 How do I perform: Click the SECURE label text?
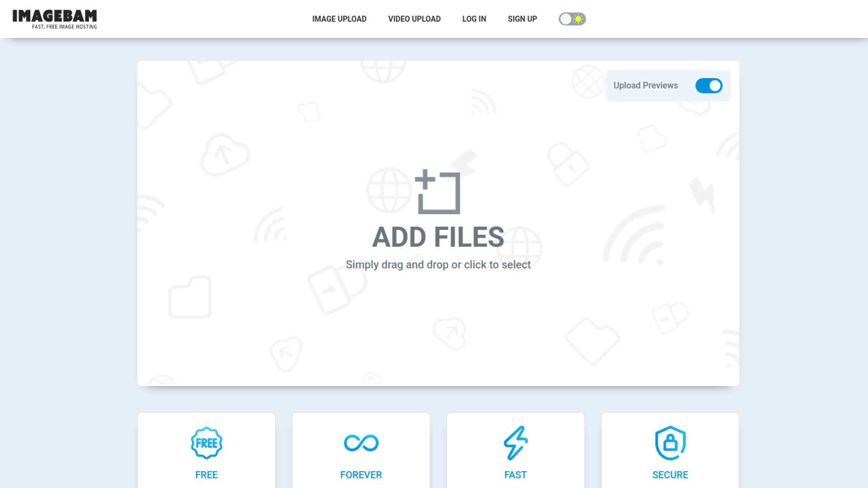tap(670, 475)
